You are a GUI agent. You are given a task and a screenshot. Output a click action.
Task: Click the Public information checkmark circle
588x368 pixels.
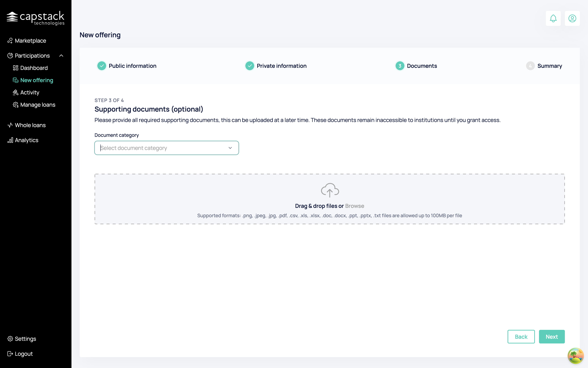pyautogui.click(x=102, y=66)
